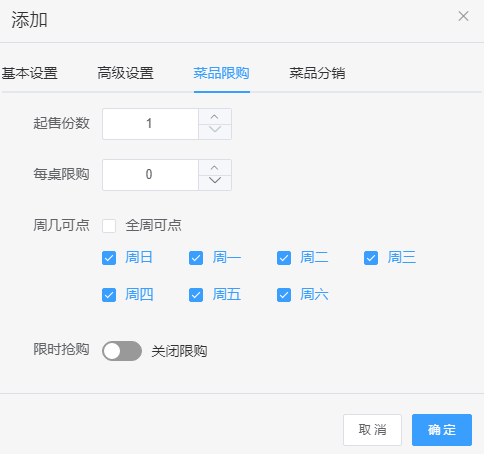The image size is (484, 454).
Task: Click the 取消 button
Action: tap(372, 430)
